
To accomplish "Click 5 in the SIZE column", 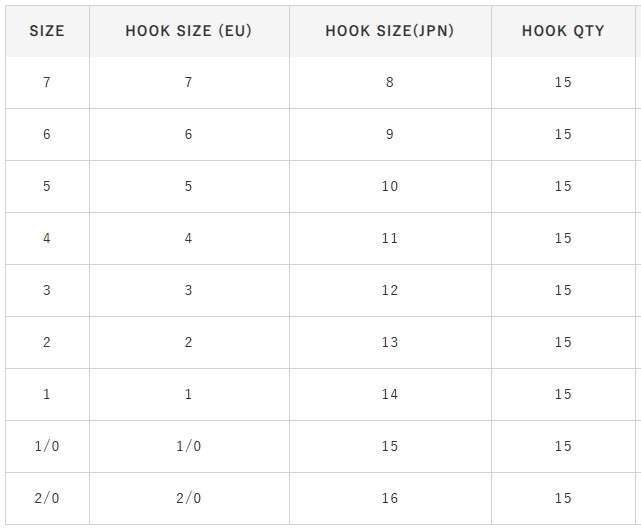I will (47, 186).
